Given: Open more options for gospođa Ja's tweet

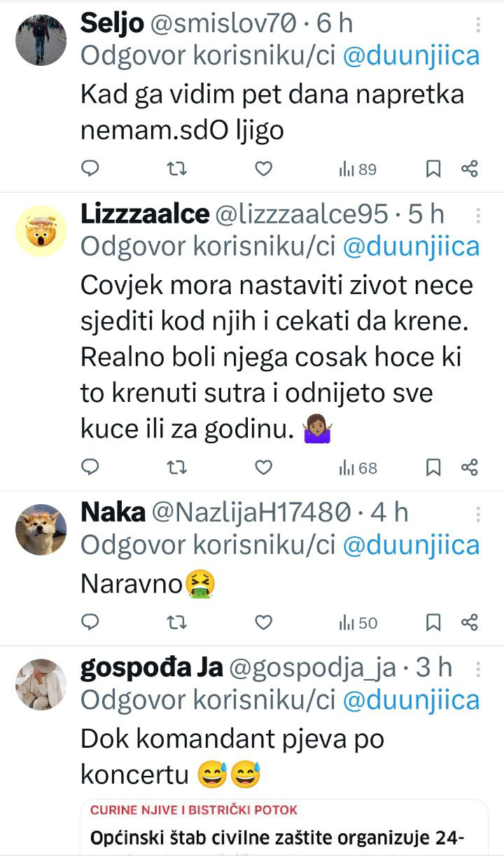Looking at the screenshot, I should pos(478,669).
